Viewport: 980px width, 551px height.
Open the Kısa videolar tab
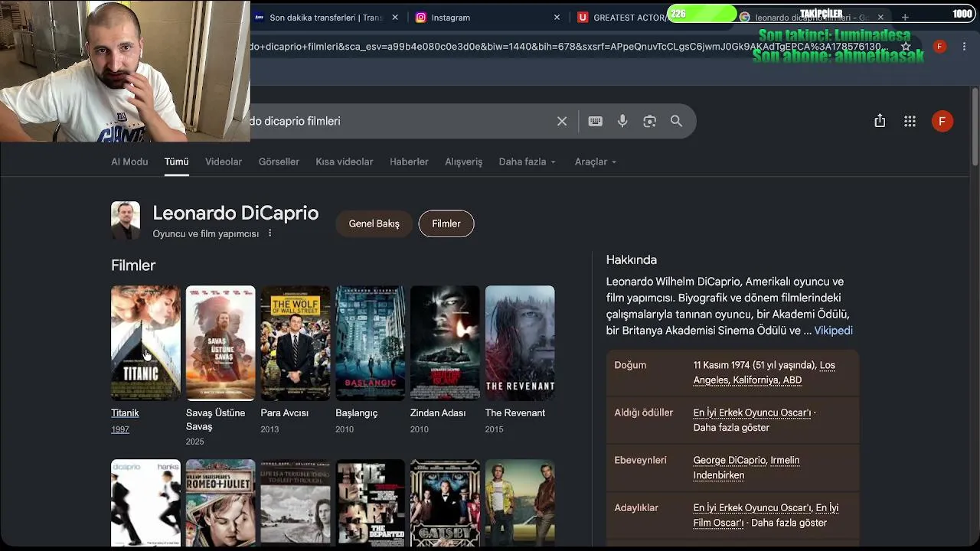tap(345, 161)
